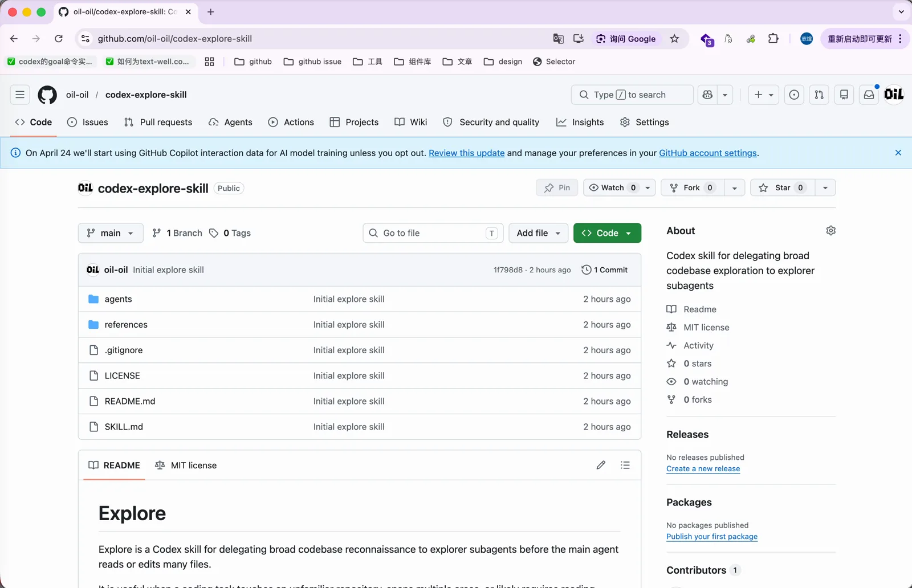Click the 询问 Google button
Screen dimensions: 912x588
626,39
